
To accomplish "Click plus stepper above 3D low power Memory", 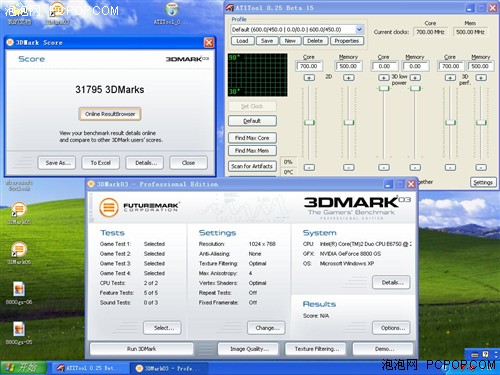I will [x=415, y=78].
